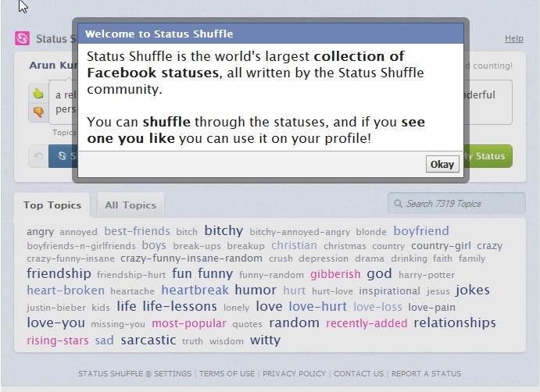Open the Terms of Use link
This screenshot has height=392, width=540.
click(x=227, y=374)
